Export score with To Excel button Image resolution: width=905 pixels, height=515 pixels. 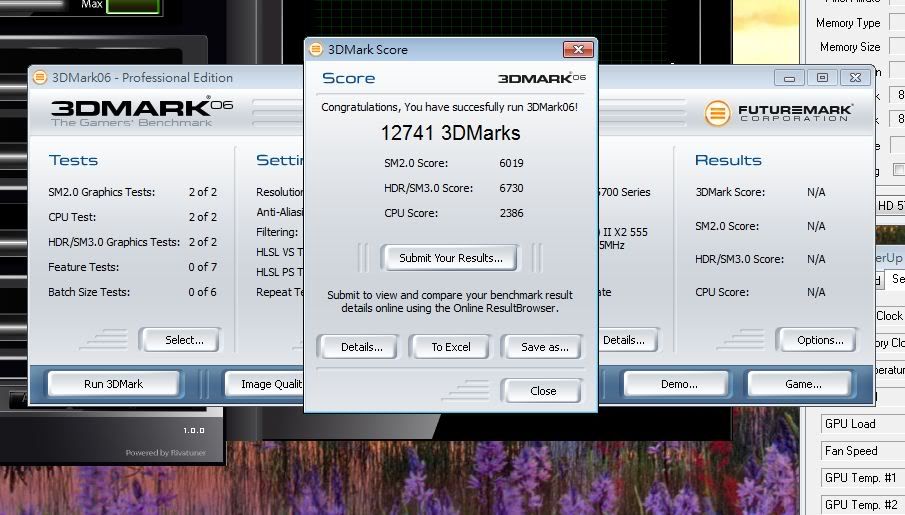451,347
